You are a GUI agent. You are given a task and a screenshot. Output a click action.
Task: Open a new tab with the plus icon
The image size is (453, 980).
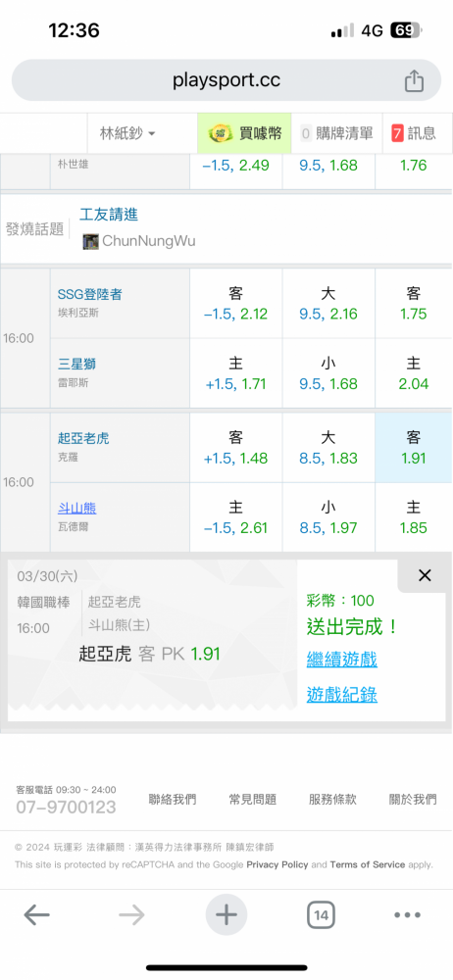(226, 915)
